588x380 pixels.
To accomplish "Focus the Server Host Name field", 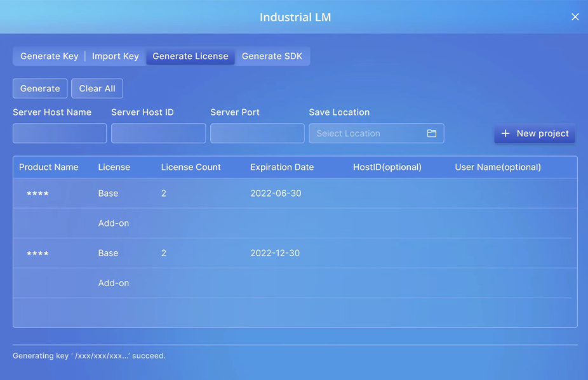I will [x=60, y=133].
